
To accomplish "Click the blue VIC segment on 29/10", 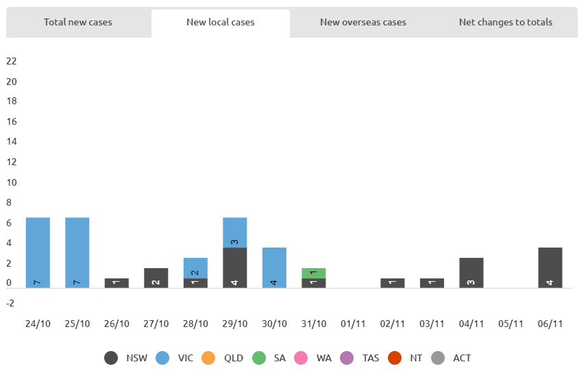I will click(235, 232).
